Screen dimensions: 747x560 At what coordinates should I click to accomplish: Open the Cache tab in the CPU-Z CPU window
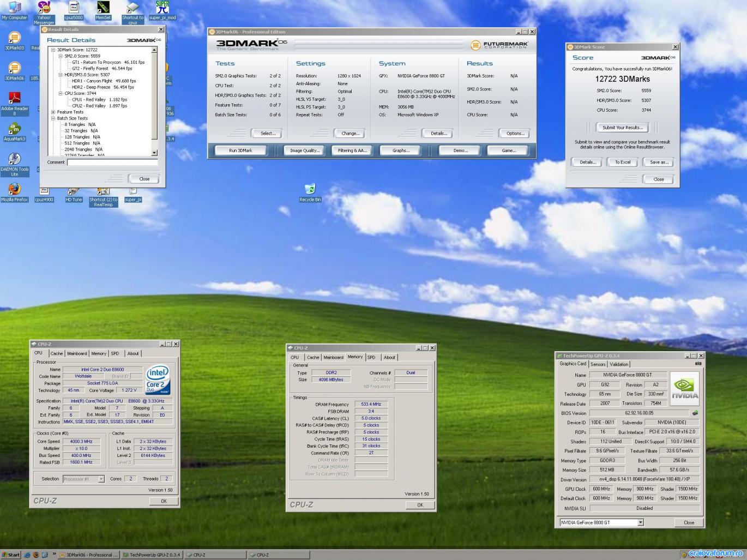57,353
